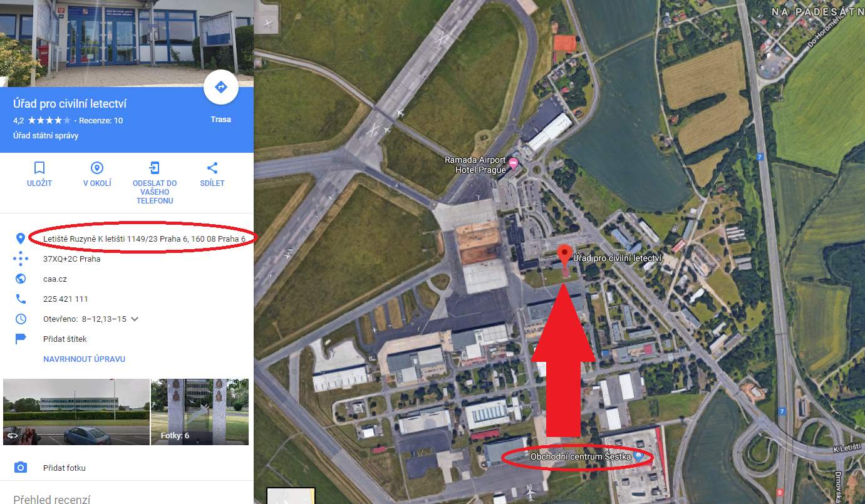Click Ramada Airport Hotel pink marker

pos(514,164)
